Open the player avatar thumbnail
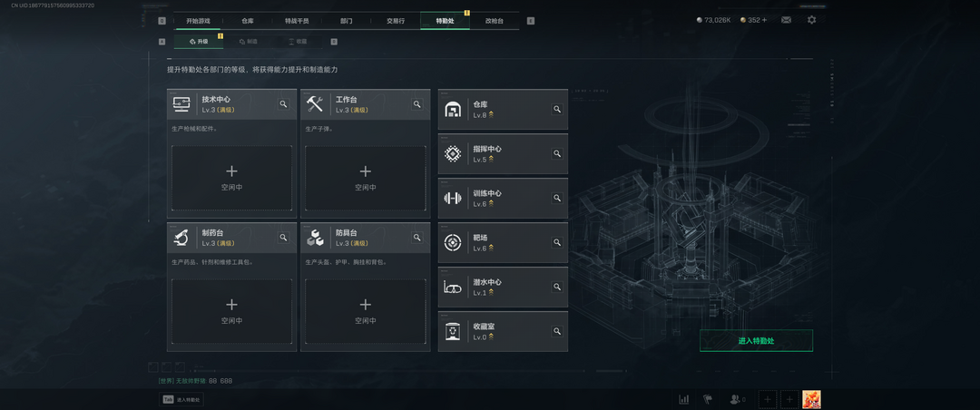 (811, 399)
